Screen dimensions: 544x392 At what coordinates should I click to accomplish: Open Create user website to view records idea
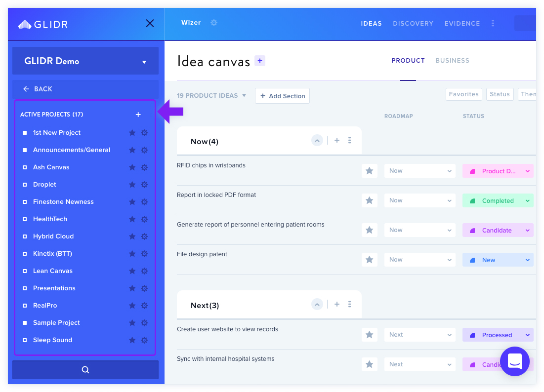tap(227, 329)
